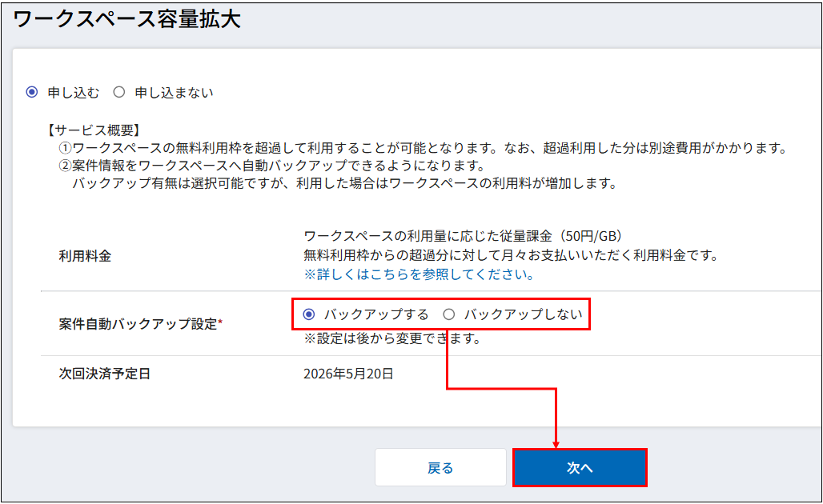Click the バックアップしない option label
The width and height of the screenshot is (823, 504).
(x=523, y=314)
